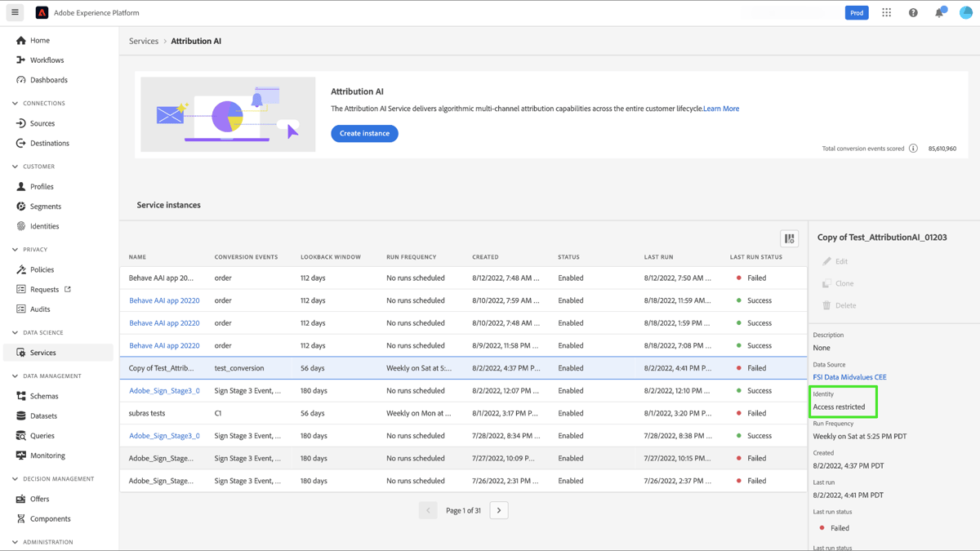980x551 pixels.
Task: Click the column customization icon above the table
Action: point(789,238)
